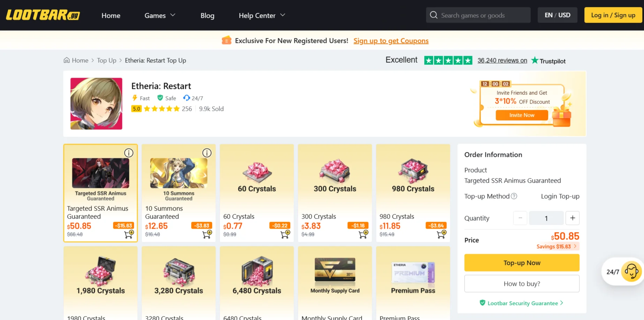Click info icon on 10 Summons card
The width and height of the screenshot is (644, 320).
click(207, 153)
